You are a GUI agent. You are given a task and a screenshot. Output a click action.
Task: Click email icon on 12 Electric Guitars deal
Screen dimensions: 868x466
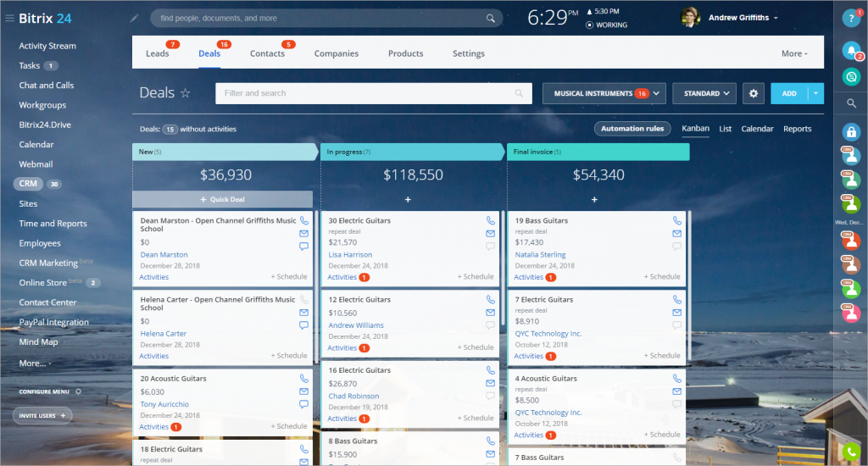491,313
